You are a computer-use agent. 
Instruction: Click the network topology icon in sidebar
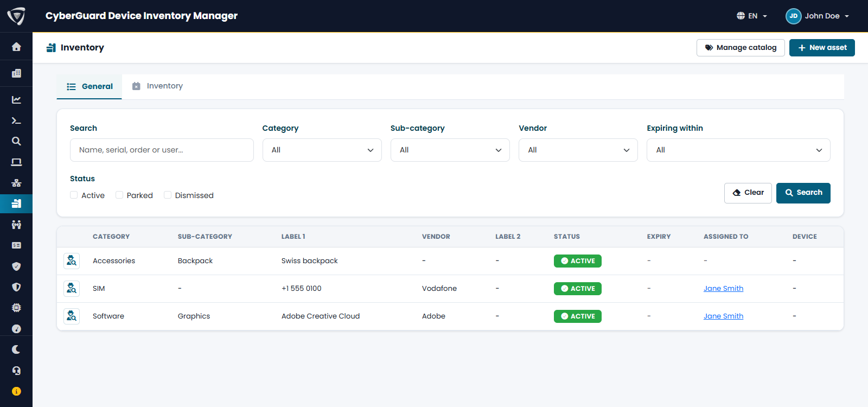(16, 183)
